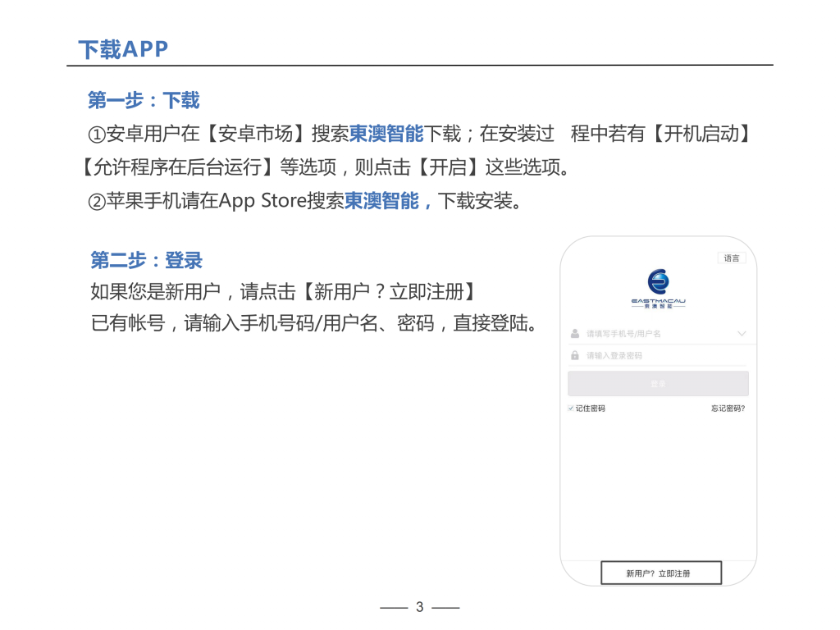Click blue 東澳智能 text in Android line
Viewport: 840px width, 630px height.
pos(386,134)
